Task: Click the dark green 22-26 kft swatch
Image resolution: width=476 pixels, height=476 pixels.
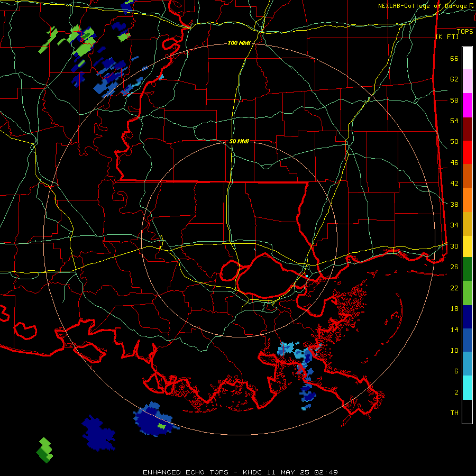Action: tap(467, 269)
